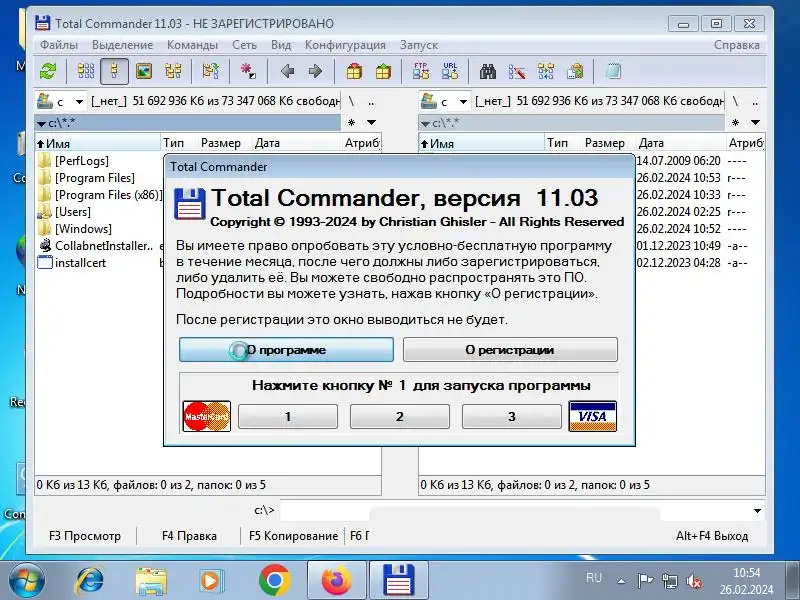The width and height of the screenshot is (800, 600).
Task: Go back with the left arrow icon
Action: 287,71
